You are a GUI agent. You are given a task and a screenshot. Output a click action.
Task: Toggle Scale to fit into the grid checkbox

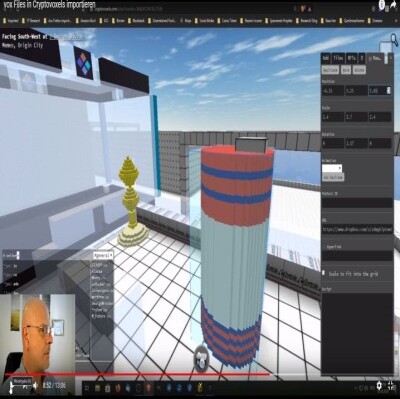[323, 273]
